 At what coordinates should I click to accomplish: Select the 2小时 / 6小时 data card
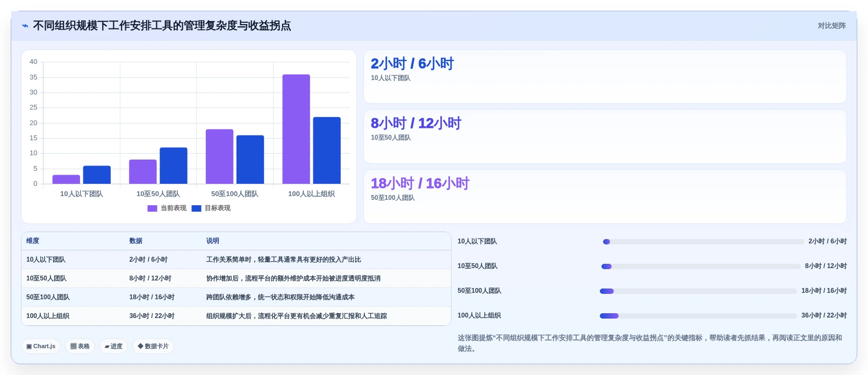[605, 77]
